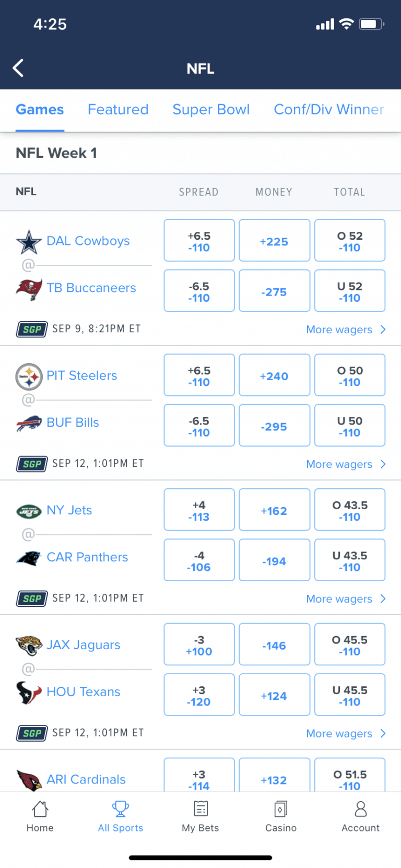401x868 pixels.
Task: Expand More wagers for Cowboys-Buccaneers game
Action: tap(339, 330)
